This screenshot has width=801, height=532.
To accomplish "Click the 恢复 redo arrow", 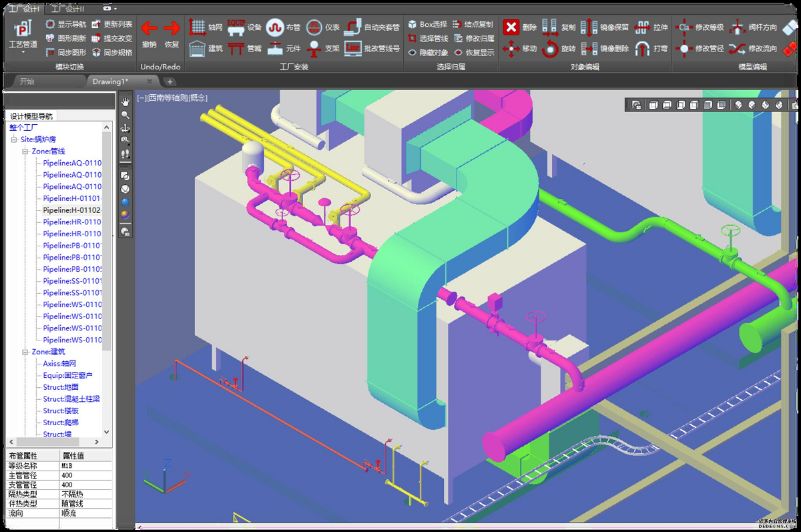I will (172, 33).
